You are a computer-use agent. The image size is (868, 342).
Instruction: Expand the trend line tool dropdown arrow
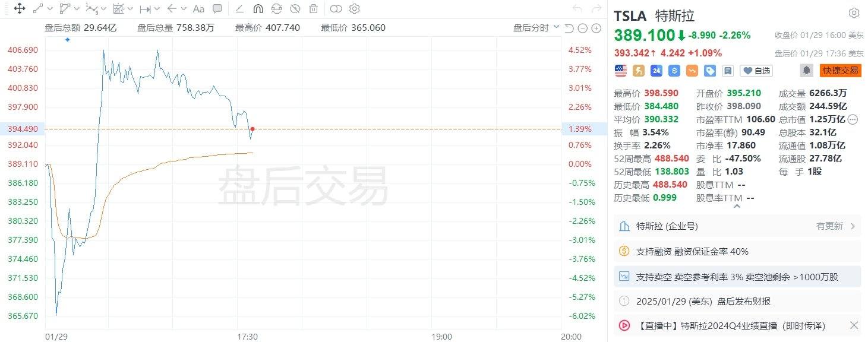(50, 9)
